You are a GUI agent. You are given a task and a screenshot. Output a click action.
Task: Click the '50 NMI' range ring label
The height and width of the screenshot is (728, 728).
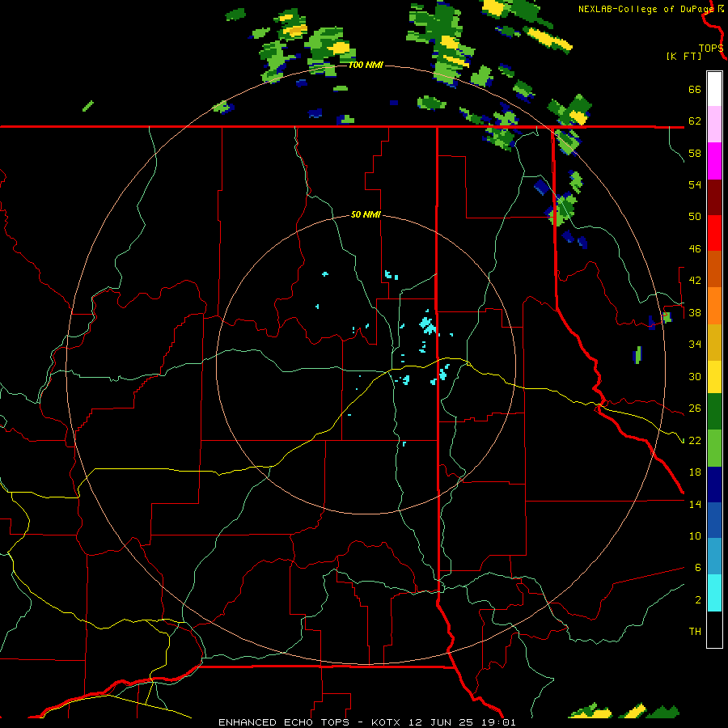point(366,214)
